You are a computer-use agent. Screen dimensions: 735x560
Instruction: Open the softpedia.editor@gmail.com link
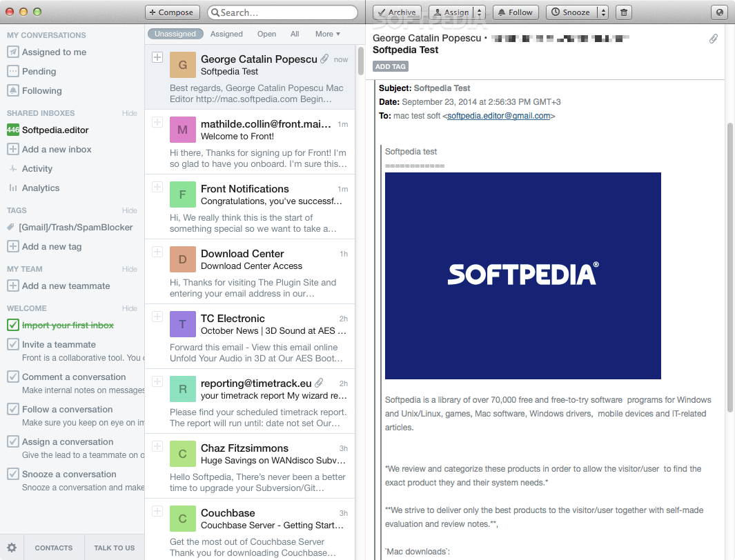point(498,116)
